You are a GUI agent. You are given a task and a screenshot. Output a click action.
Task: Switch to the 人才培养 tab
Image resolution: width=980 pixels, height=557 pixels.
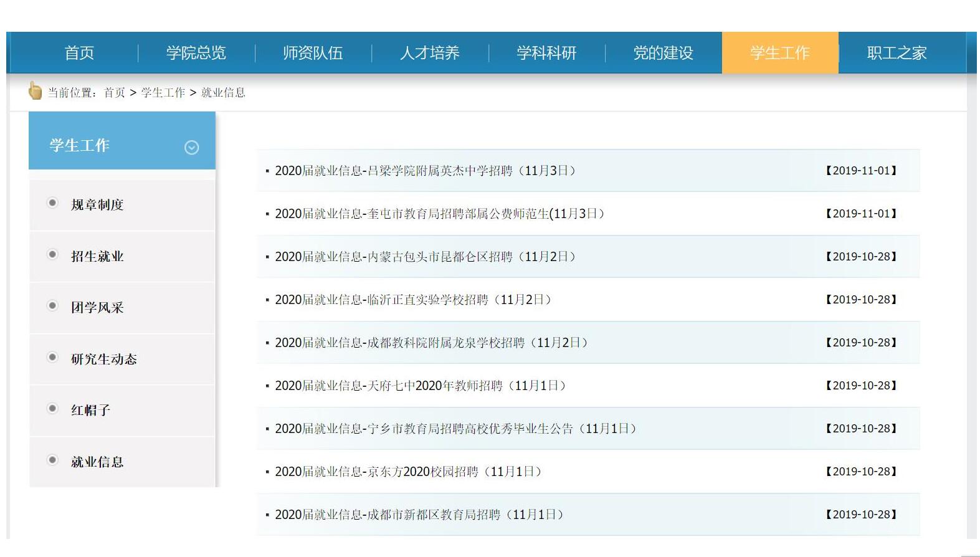pos(429,53)
